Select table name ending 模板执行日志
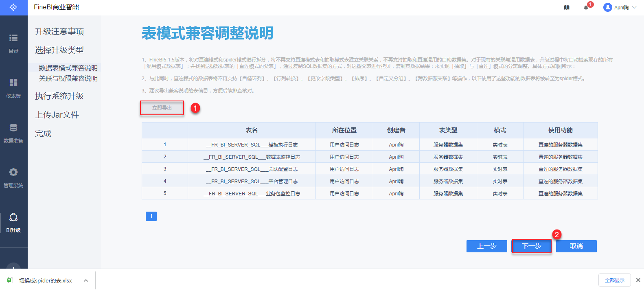This screenshot has height=291, width=644. click(252, 144)
